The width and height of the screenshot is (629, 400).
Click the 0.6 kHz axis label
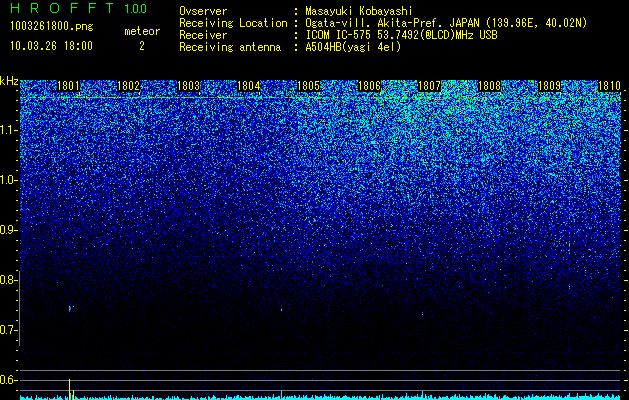[x=8, y=380]
